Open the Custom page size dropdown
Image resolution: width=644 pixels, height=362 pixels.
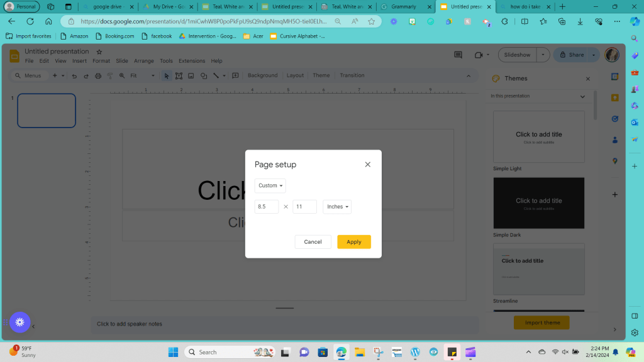click(270, 185)
